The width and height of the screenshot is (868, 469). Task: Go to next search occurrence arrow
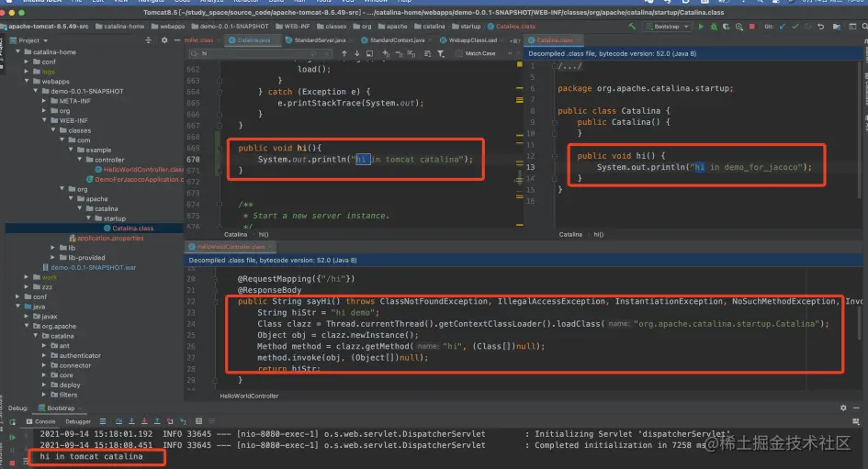tap(356, 53)
